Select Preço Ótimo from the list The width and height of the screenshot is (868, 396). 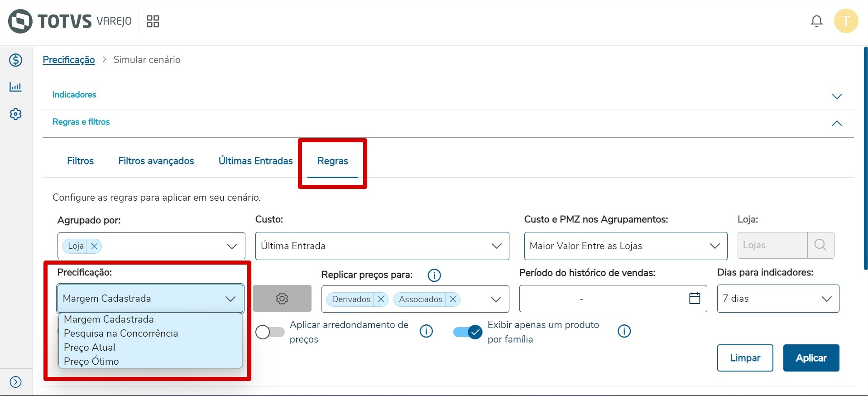point(91,362)
